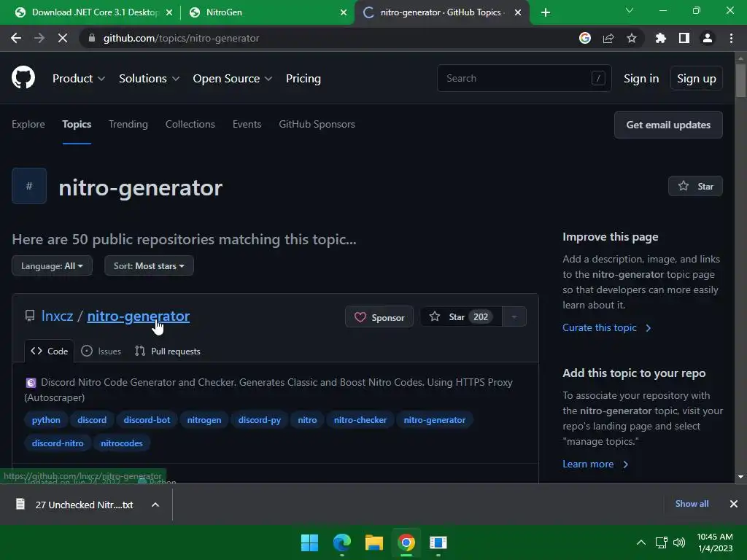Close the NitroGen tab
This screenshot has height=560, width=747.
click(344, 12)
